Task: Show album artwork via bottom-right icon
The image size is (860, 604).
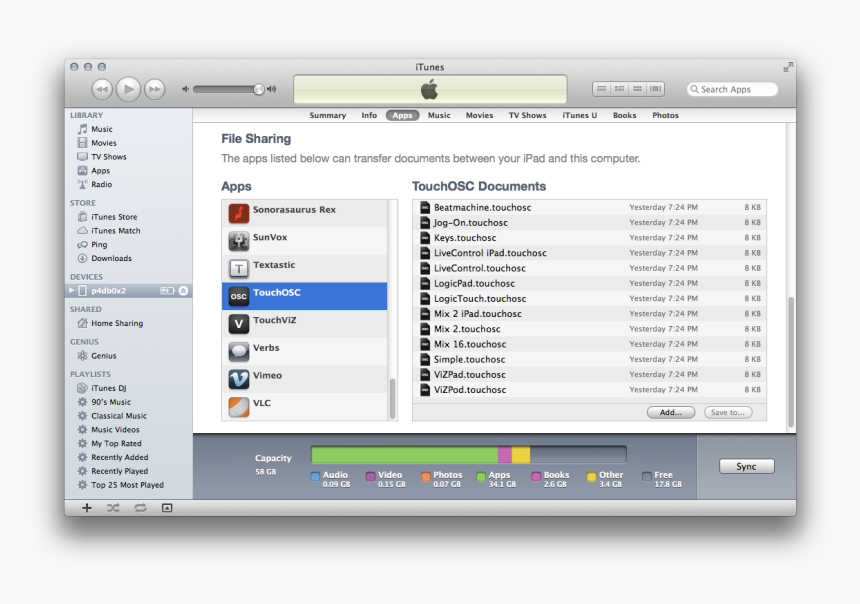Action: point(166,508)
